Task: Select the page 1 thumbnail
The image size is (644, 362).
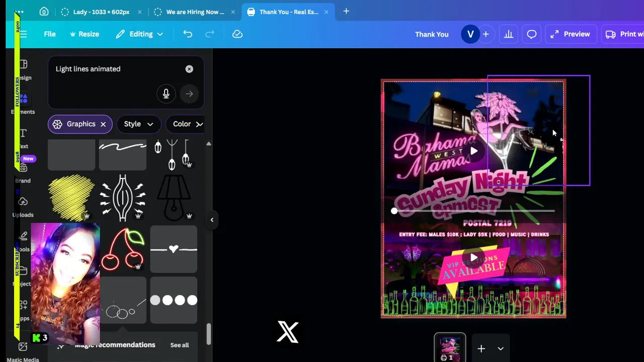Action: [450, 347]
